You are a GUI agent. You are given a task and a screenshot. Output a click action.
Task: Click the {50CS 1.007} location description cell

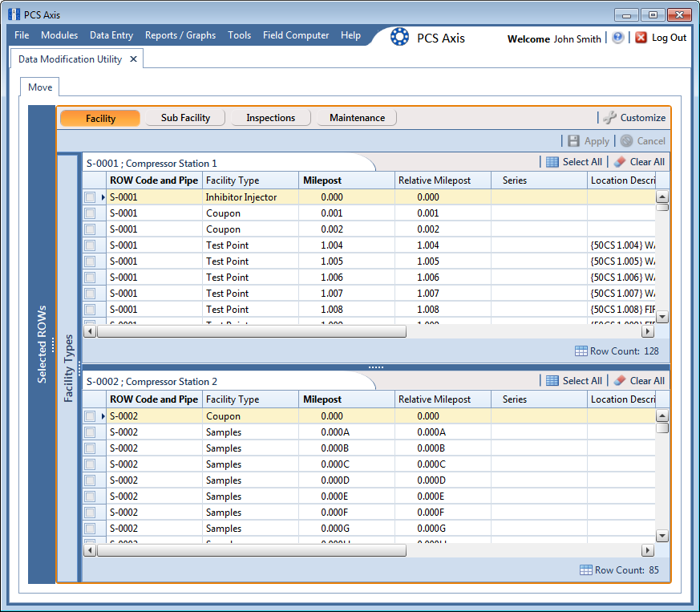pos(621,294)
